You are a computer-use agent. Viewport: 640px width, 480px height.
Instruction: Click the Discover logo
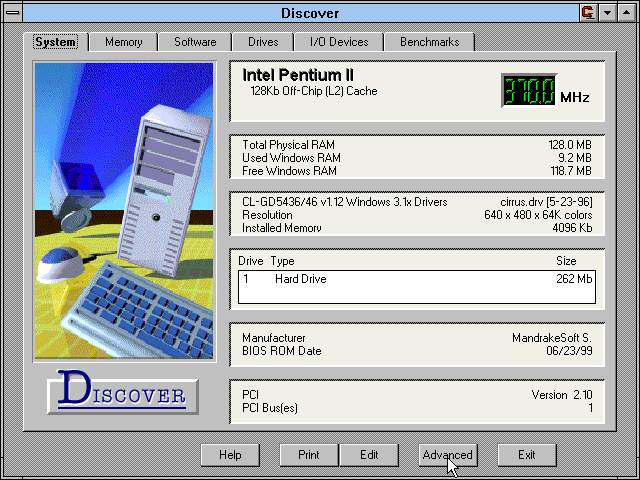pos(123,392)
